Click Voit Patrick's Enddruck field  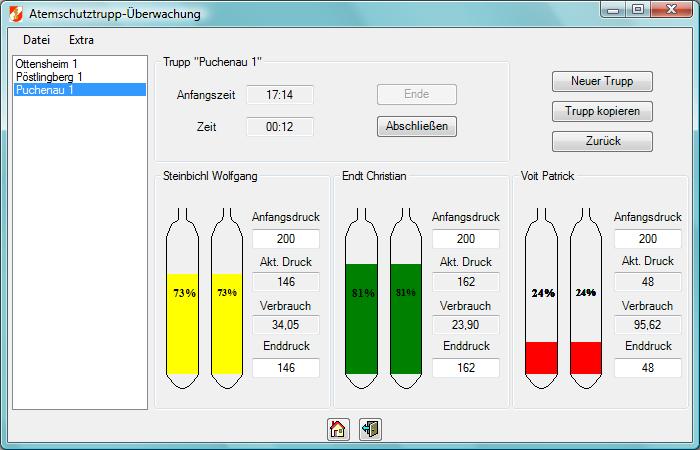coord(648,367)
